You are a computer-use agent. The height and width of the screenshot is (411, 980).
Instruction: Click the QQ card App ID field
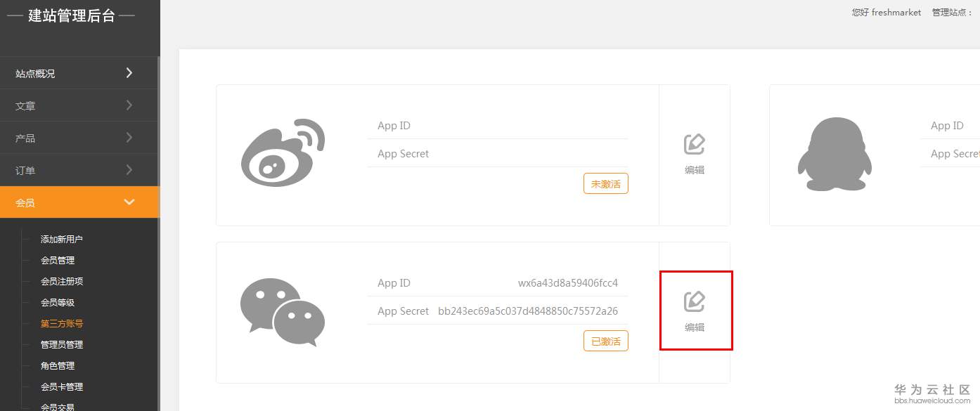(x=950, y=126)
